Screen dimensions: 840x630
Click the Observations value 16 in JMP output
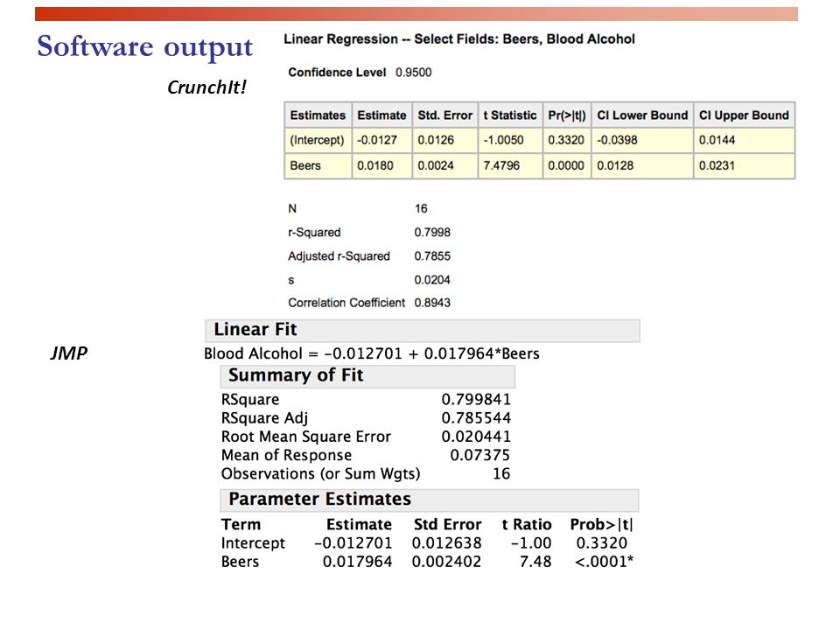click(x=501, y=473)
